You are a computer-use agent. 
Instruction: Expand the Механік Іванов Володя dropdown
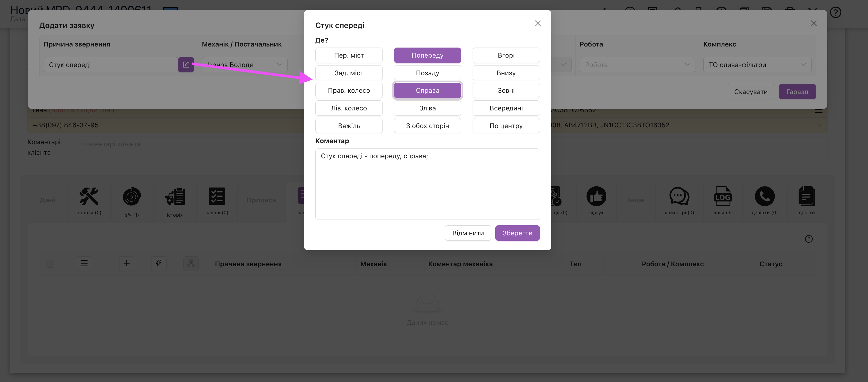click(x=245, y=65)
